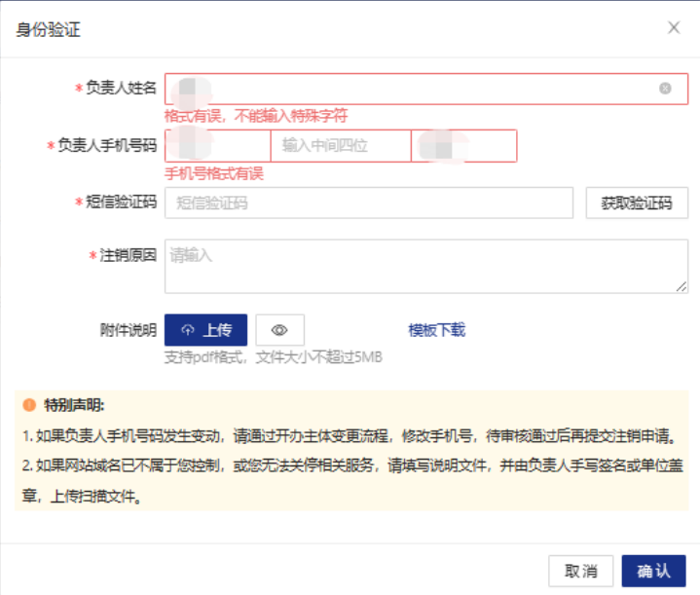Focus the 短信验证码 input box
This screenshot has height=595, width=700.
pos(368,204)
